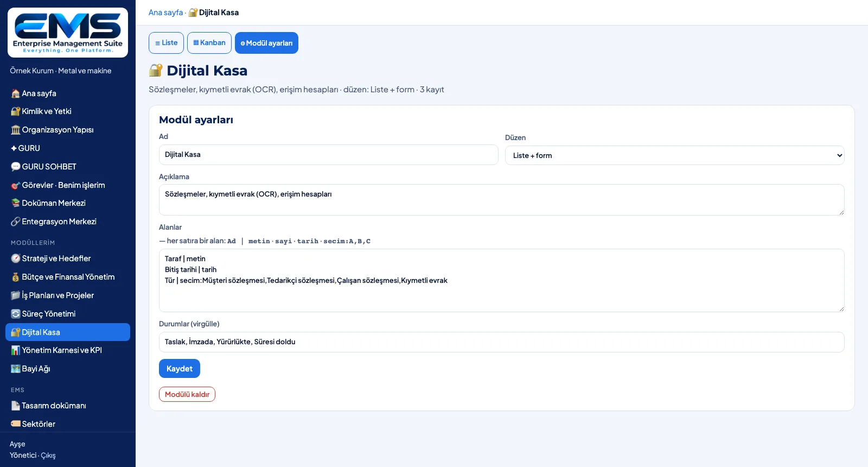
Task: Click into the Açıklama text area
Action: coord(501,200)
